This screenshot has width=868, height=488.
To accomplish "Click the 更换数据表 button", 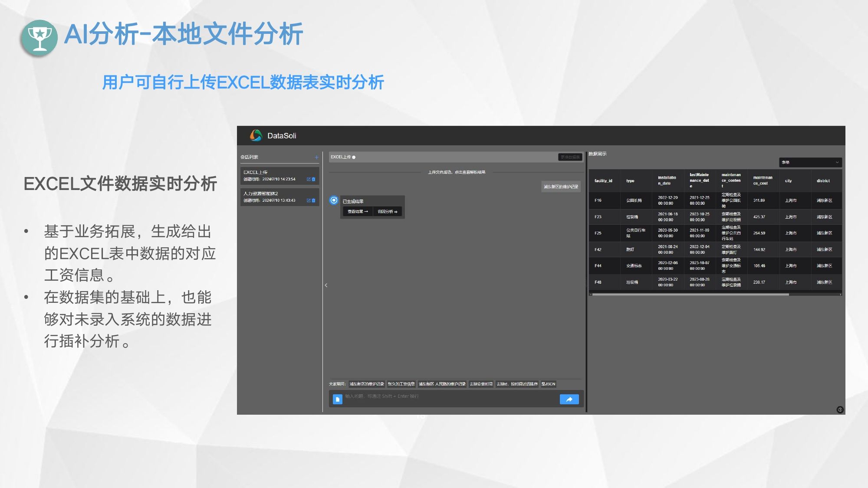I will pyautogui.click(x=570, y=157).
